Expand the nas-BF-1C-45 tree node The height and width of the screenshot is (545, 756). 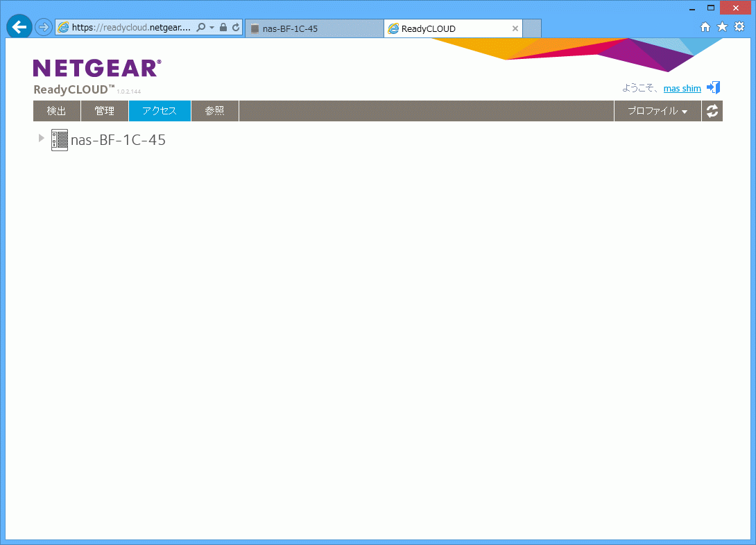pos(42,139)
